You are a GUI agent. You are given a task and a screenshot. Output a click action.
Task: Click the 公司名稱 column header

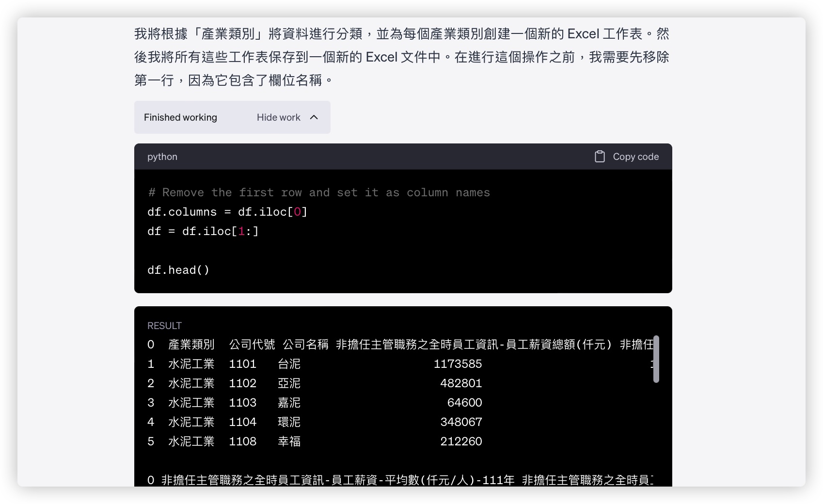(306, 345)
